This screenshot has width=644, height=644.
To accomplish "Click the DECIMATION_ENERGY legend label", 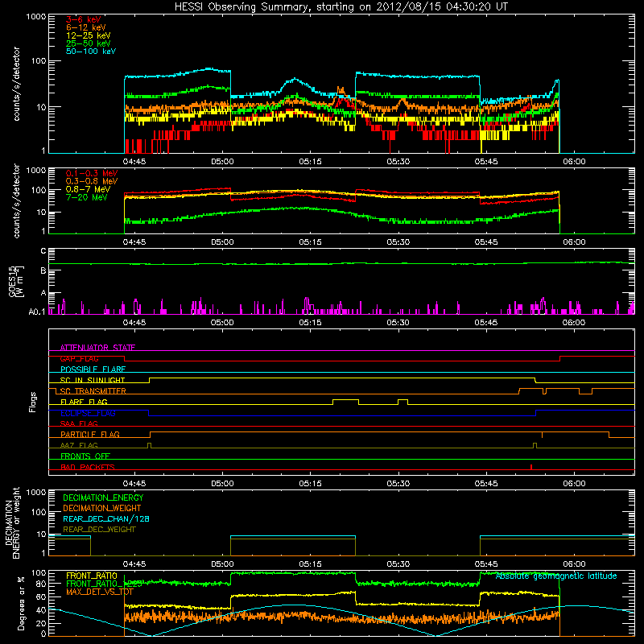I will 103,497.
